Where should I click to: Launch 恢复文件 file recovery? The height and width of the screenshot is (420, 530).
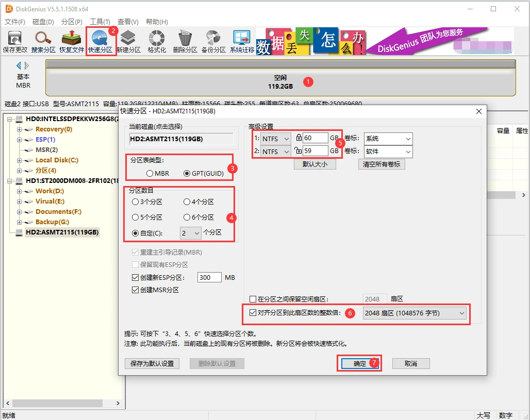coord(72,40)
